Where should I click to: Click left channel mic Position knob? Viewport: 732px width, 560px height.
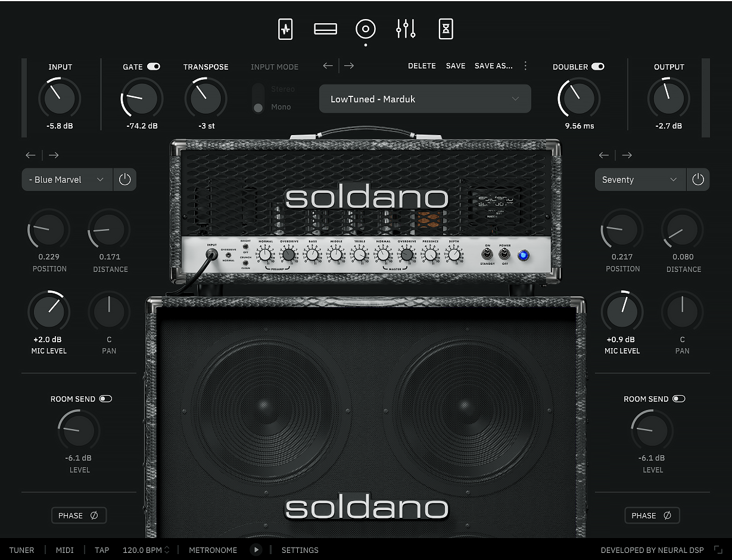tap(49, 229)
